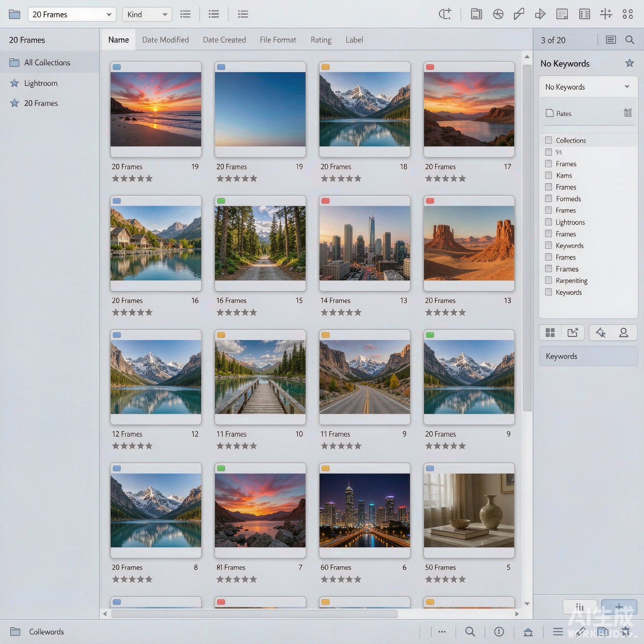
Task: Open the sunset beach thumbnail numbered 19
Action: (x=156, y=109)
